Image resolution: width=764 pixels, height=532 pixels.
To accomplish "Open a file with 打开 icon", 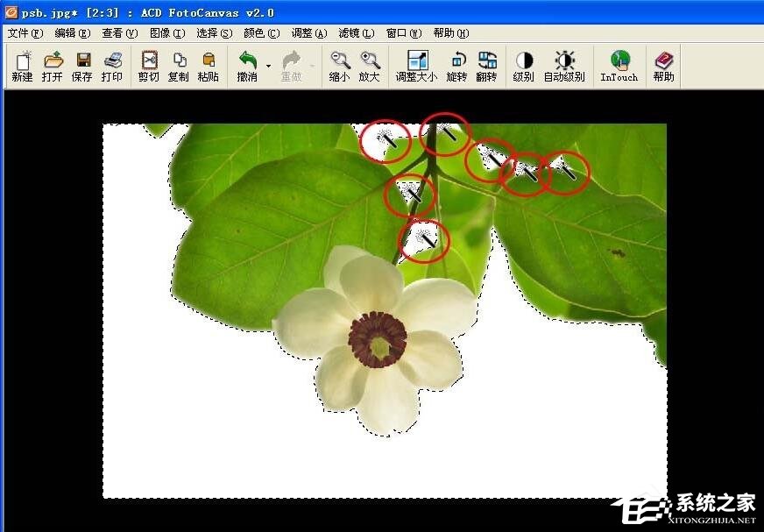I will pos(53,67).
